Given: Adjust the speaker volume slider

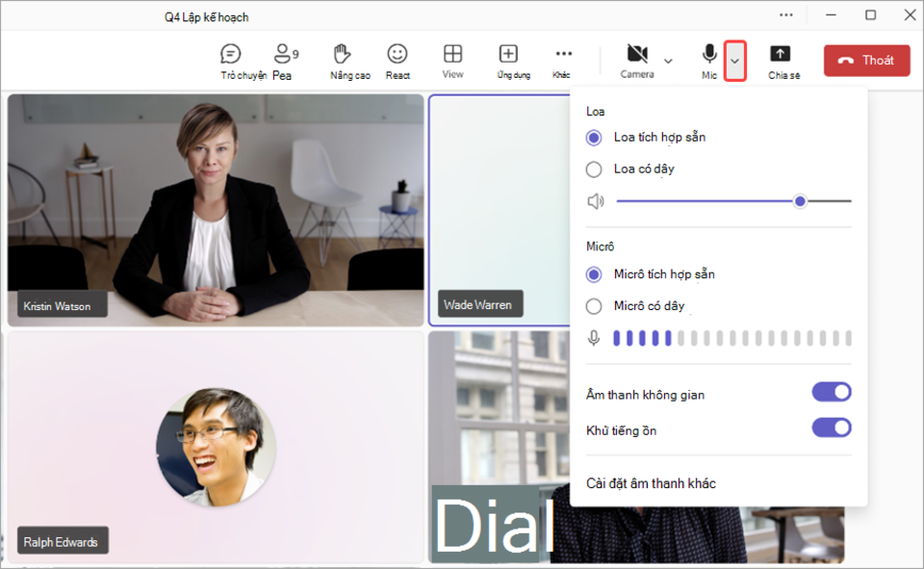Looking at the screenshot, I should [800, 201].
